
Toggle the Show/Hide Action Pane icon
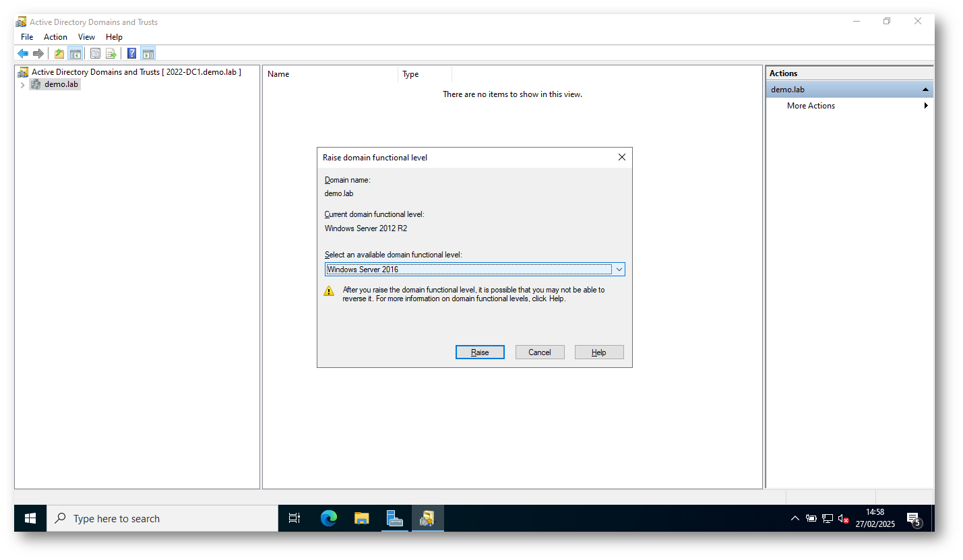(x=148, y=54)
